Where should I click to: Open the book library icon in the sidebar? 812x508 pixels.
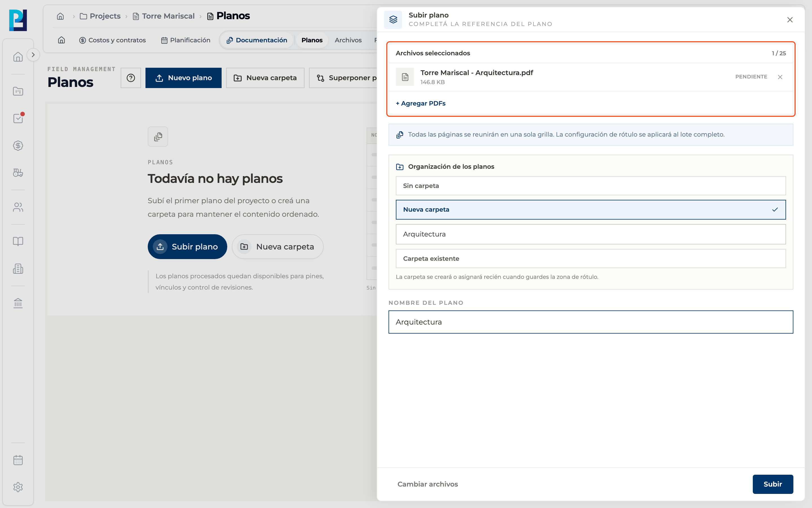click(18, 241)
